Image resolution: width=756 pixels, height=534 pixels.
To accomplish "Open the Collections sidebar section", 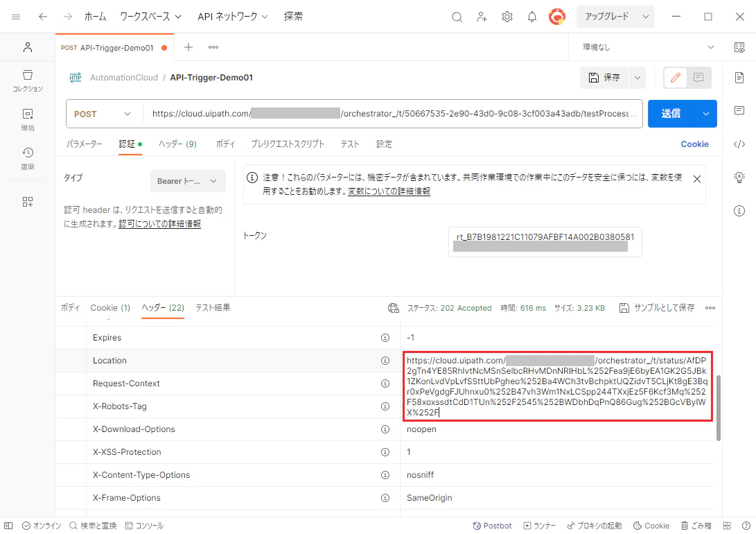I will (28, 80).
